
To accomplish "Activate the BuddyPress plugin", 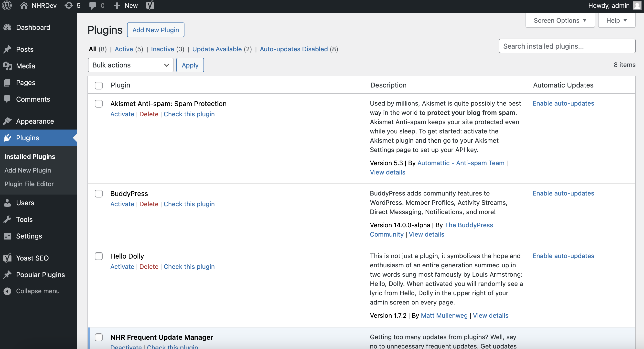I will tap(122, 204).
